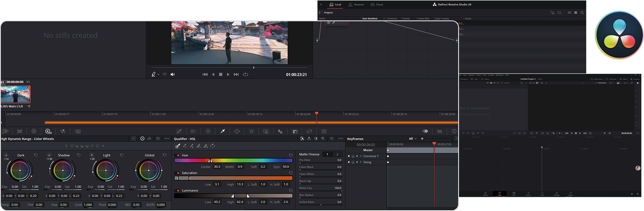The width and height of the screenshot is (644, 211).
Task: Open the Curves palette icon
Action: tap(179, 131)
